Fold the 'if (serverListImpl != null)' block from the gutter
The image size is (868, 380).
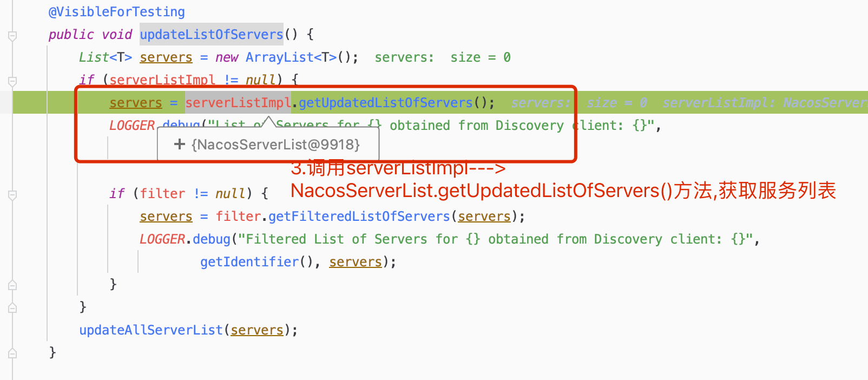[12, 81]
